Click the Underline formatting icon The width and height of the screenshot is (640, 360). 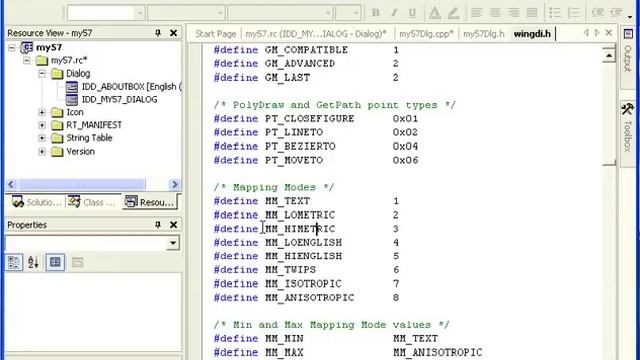tap(412, 13)
